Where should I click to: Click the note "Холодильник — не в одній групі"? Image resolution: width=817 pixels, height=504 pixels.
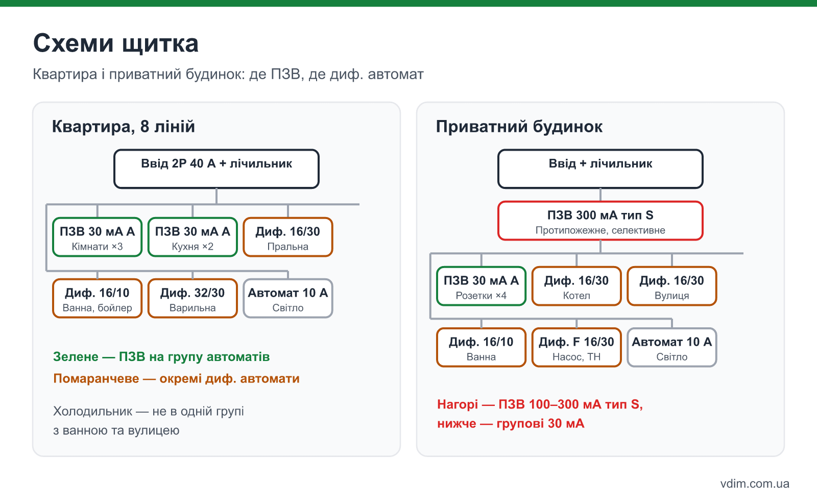point(149,411)
